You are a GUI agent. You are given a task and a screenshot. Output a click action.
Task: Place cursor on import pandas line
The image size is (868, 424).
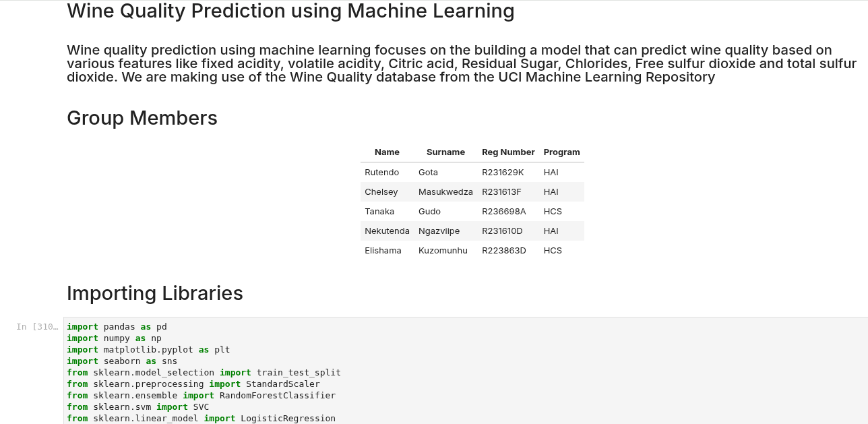click(117, 327)
